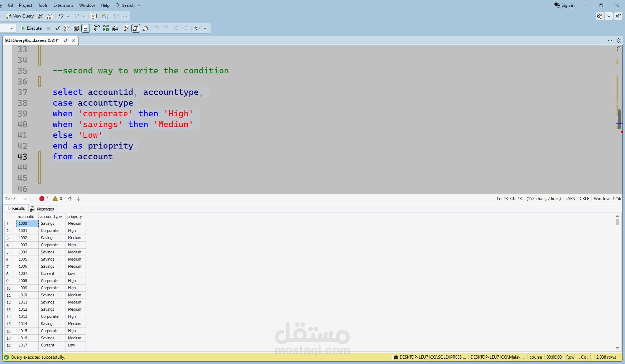
Task: Open Activity Monitor toolbar icon
Action: (x=94, y=16)
